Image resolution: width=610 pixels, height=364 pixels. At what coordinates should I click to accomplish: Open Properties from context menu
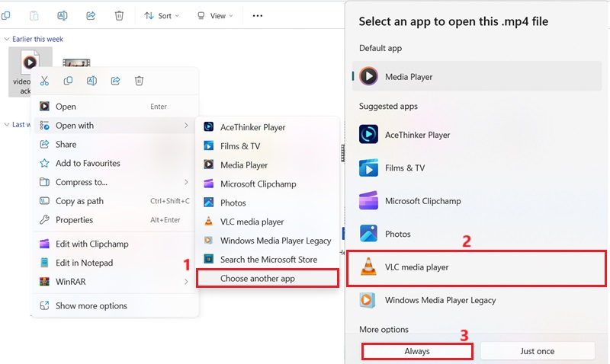pyautogui.click(x=114, y=220)
